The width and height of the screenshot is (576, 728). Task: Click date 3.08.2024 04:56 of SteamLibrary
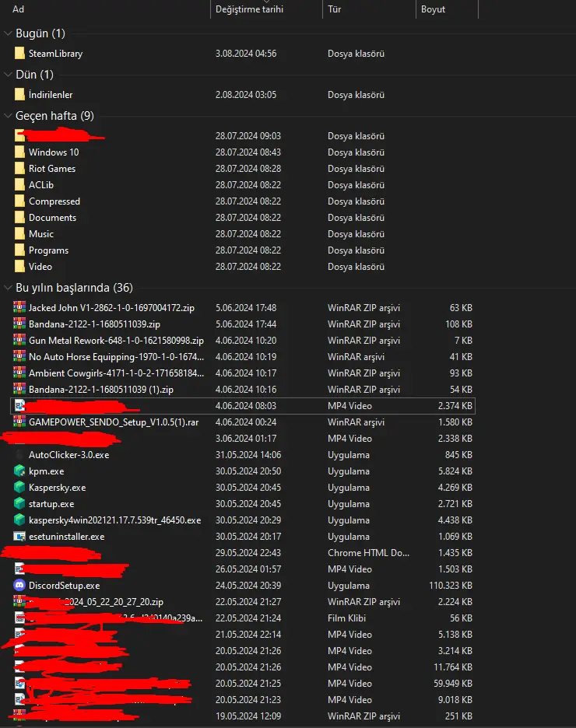pos(246,54)
